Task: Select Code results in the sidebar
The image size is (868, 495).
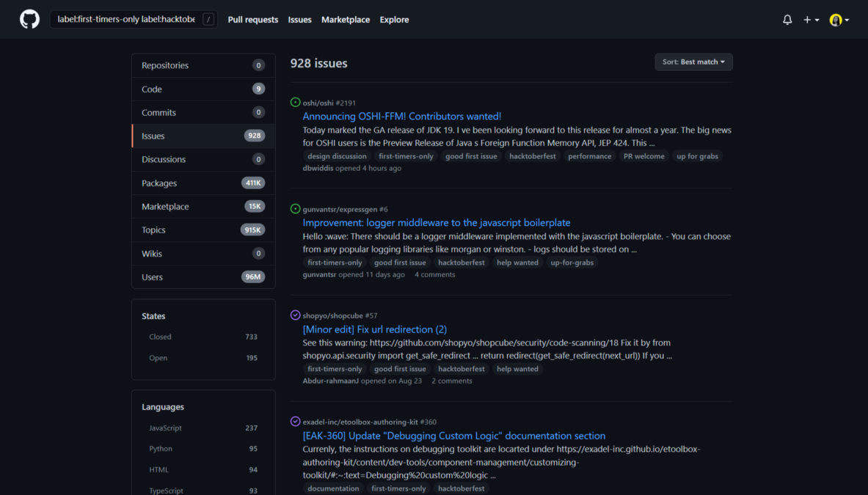Action: 203,89
